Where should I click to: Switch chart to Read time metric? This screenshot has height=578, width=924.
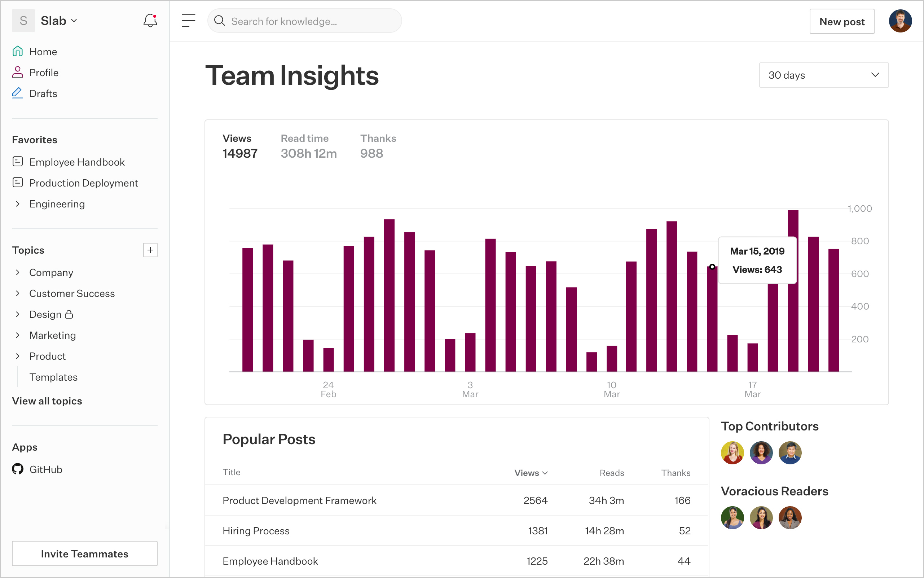point(309,146)
